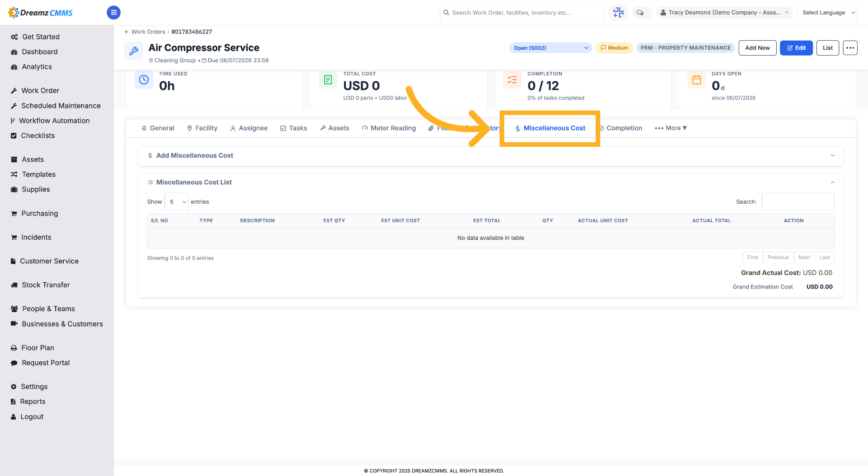Open the Assets tab of work order

(335, 128)
